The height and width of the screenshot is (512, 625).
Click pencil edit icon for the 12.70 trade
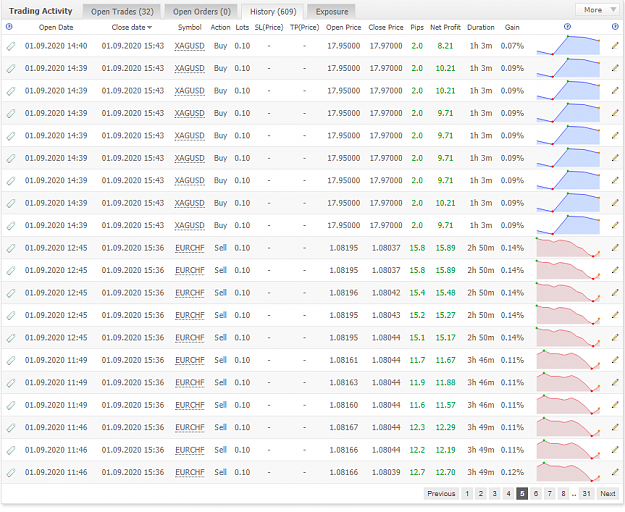tap(615, 472)
